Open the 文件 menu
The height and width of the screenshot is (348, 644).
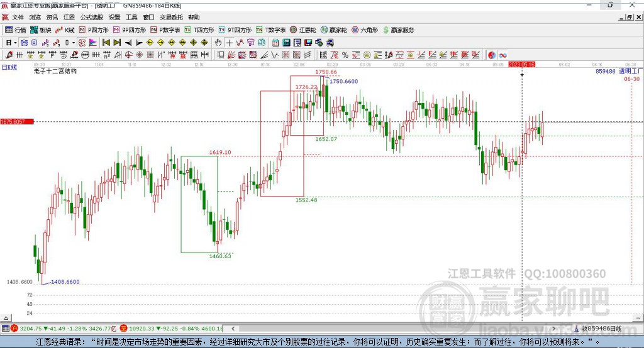pyautogui.click(x=18, y=17)
